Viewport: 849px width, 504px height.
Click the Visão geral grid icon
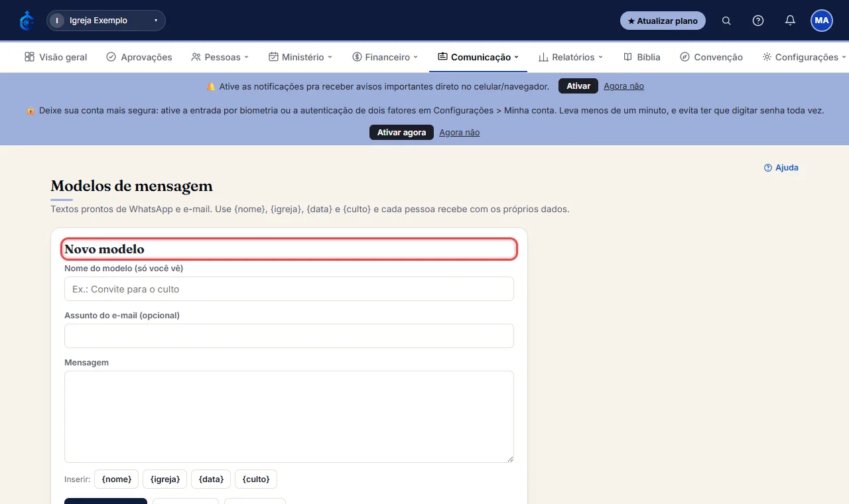coord(29,57)
